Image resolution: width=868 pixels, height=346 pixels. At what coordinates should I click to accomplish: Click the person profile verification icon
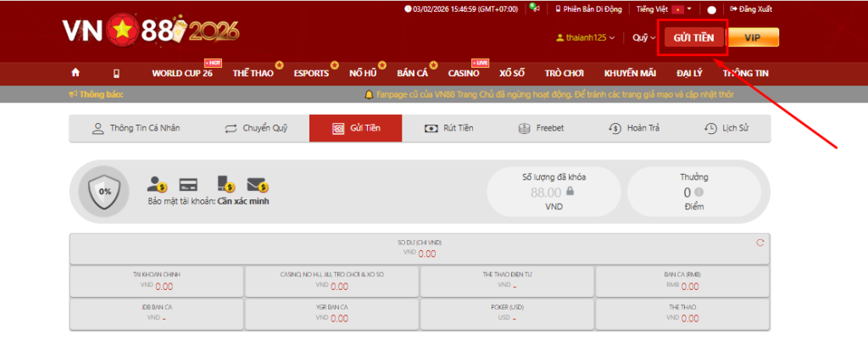pos(157,184)
